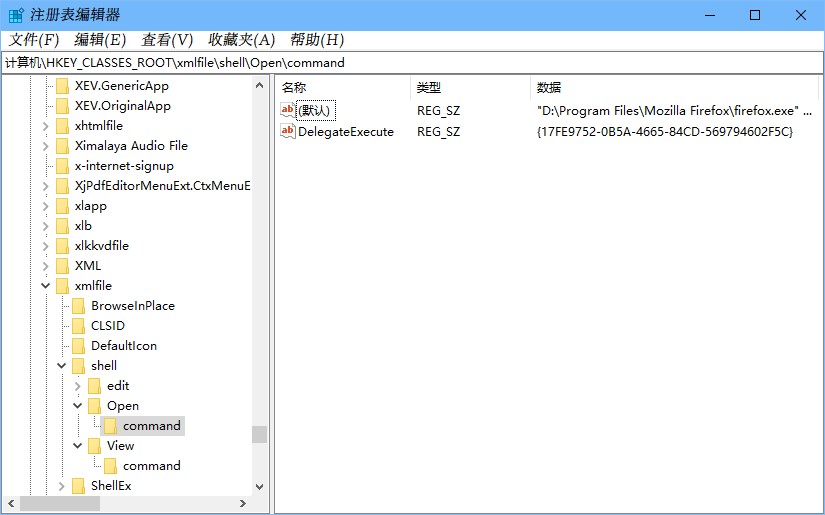The height and width of the screenshot is (515, 825).
Task: Click the xmlfile folder icon
Action: [63, 286]
